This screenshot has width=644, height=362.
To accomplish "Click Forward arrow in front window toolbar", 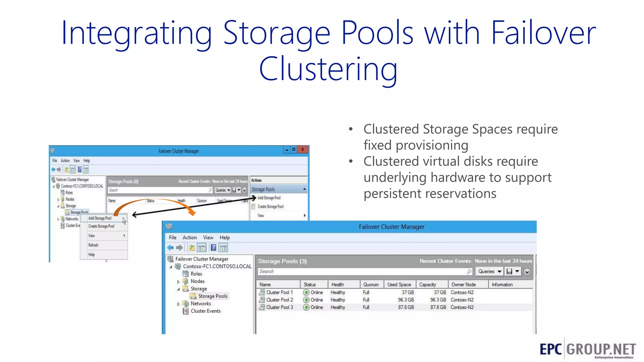I will coord(180,248).
